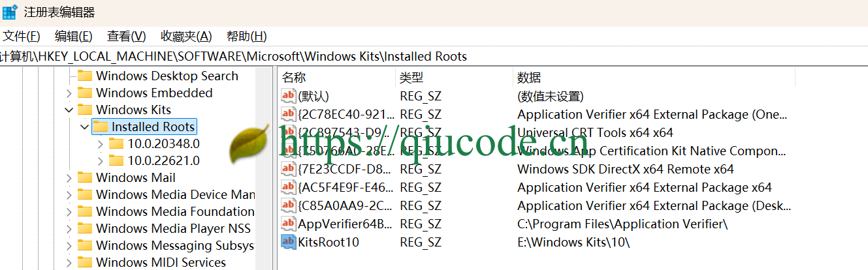
Task: Expand the Windows Media Device Manager key
Action: tap(69, 195)
